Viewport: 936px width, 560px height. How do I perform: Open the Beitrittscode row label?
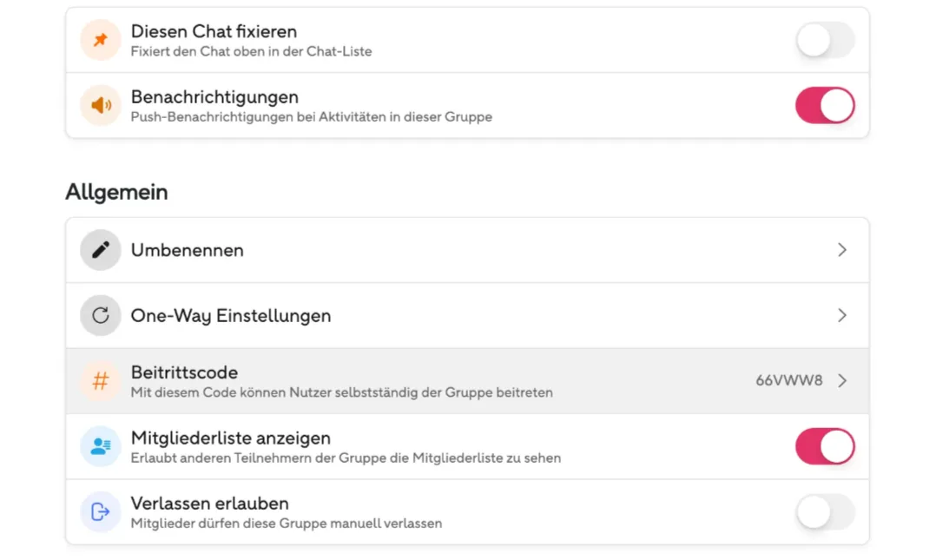184,372
